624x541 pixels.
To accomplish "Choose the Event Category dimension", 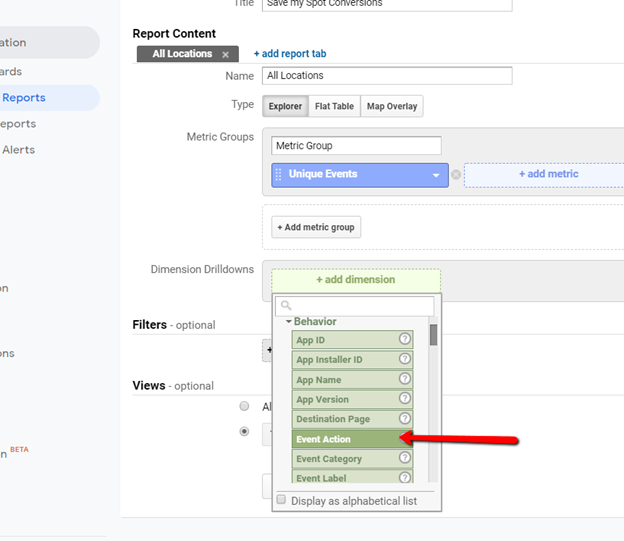I will click(x=352, y=459).
